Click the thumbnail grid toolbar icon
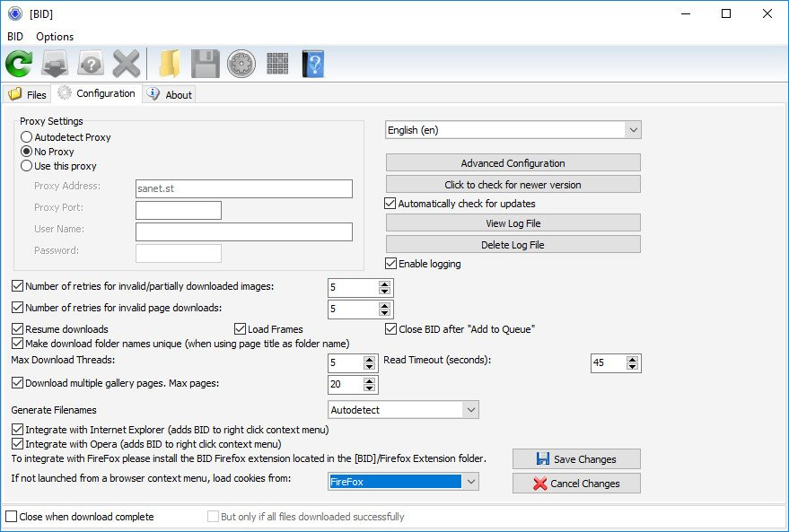The height and width of the screenshot is (532, 789). pos(277,63)
